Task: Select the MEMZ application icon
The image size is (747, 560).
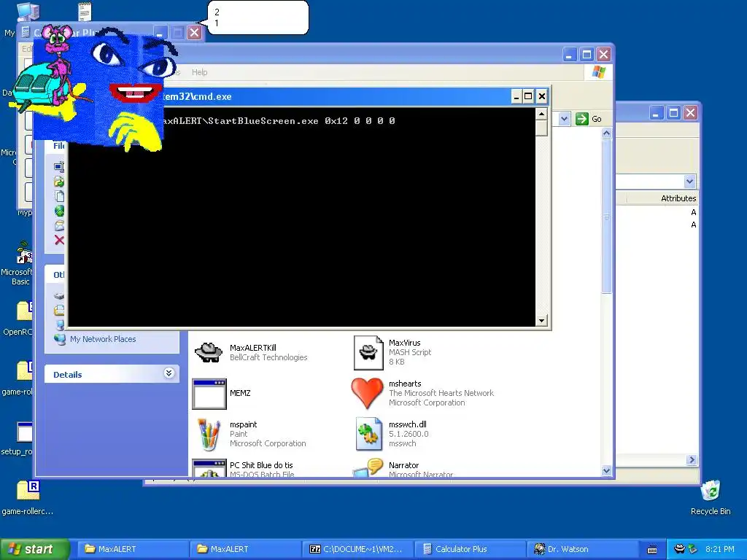Action: click(209, 393)
